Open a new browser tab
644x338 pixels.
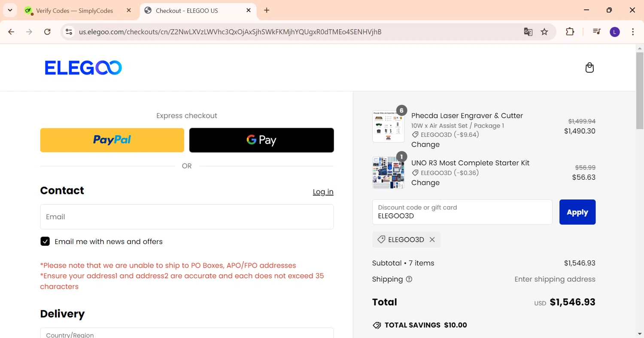coord(267,10)
